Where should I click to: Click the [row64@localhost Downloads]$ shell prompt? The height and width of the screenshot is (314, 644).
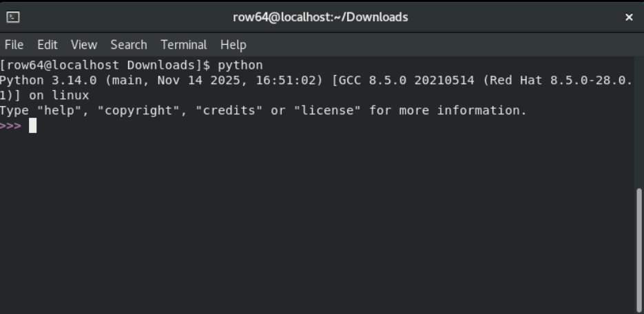coord(105,65)
